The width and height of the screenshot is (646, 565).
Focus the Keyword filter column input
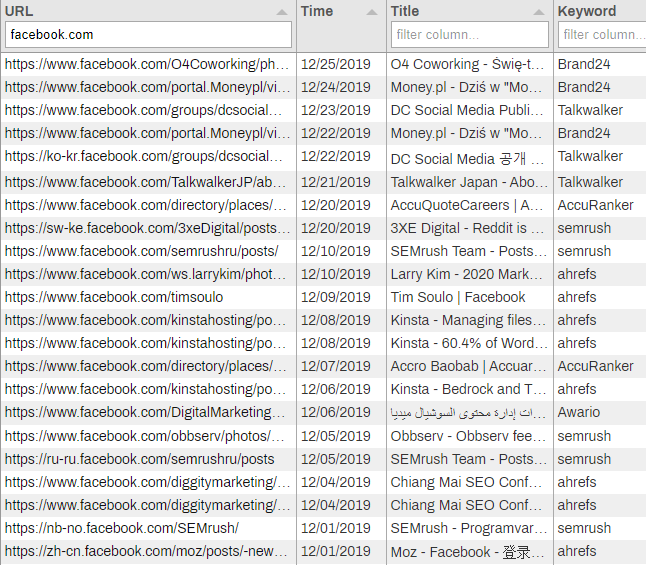pyautogui.click(x=602, y=35)
